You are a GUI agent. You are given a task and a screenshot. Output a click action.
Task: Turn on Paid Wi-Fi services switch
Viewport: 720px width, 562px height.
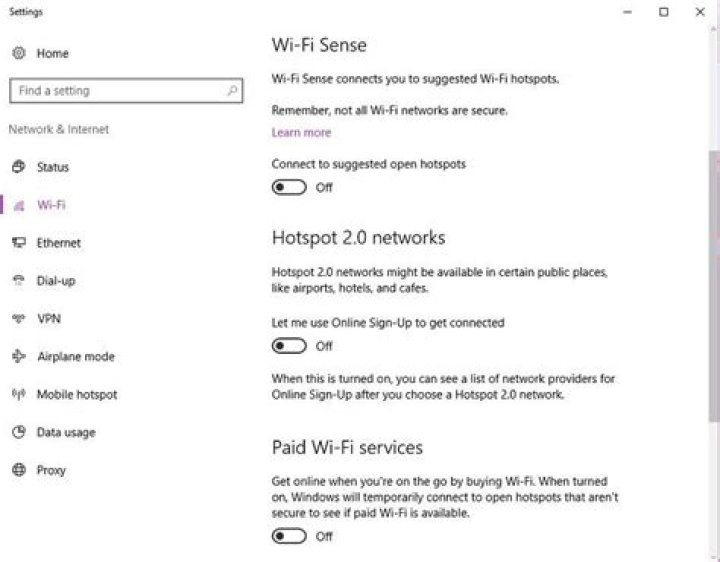(x=289, y=536)
